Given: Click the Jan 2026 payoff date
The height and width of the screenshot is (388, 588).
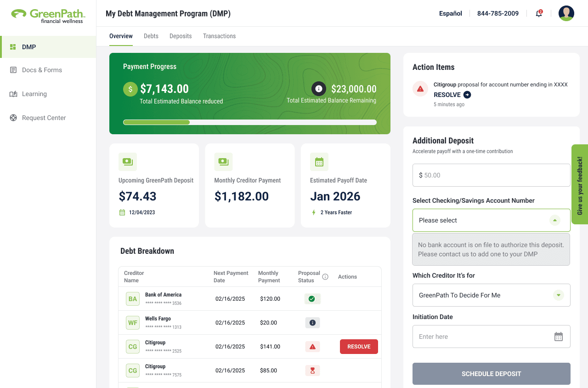Looking at the screenshot, I should point(335,196).
